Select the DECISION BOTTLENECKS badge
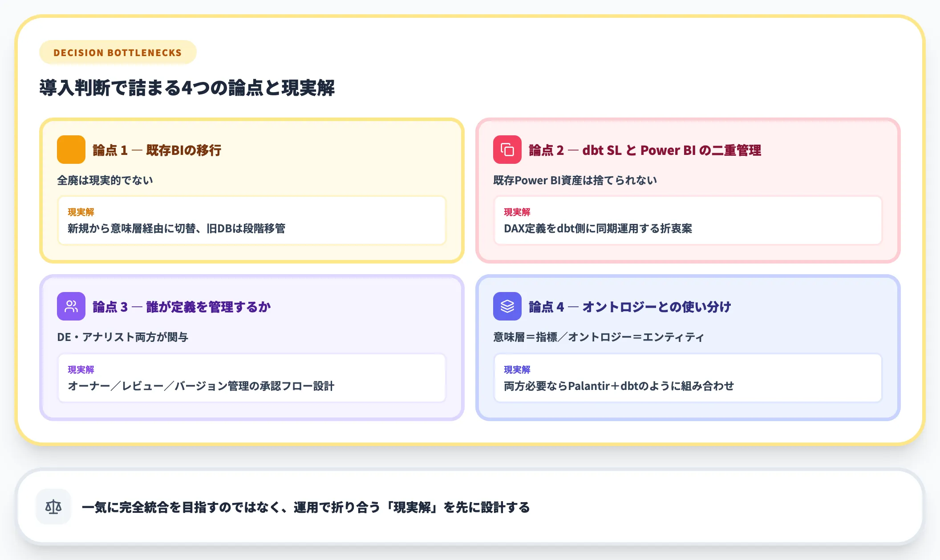The width and height of the screenshot is (940, 560). tap(117, 52)
